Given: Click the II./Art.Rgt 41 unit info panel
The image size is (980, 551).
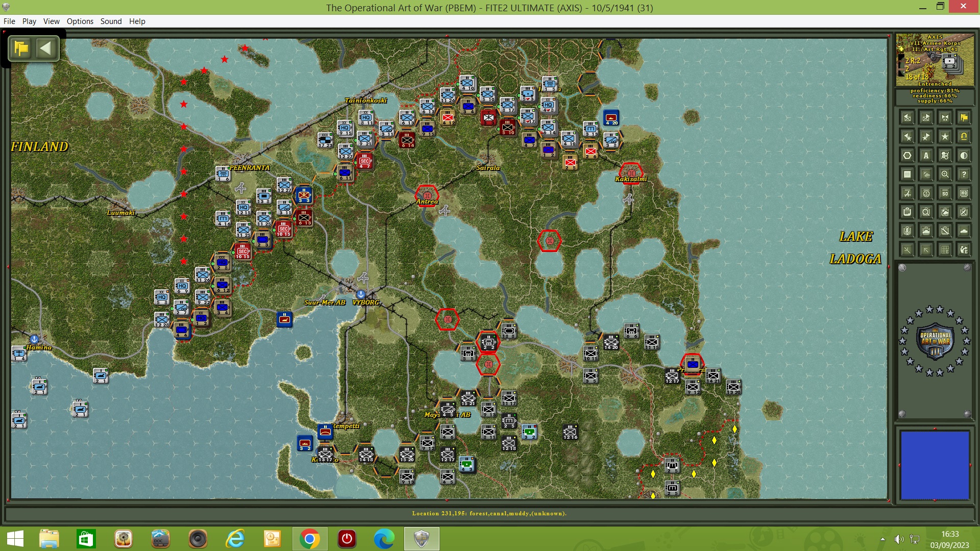Looking at the screenshot, I should pos(935,60).
